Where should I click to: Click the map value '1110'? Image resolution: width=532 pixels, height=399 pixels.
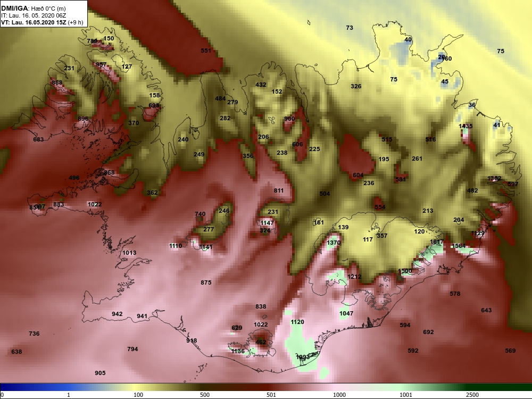pyautogui.click(x=176, y=246)
